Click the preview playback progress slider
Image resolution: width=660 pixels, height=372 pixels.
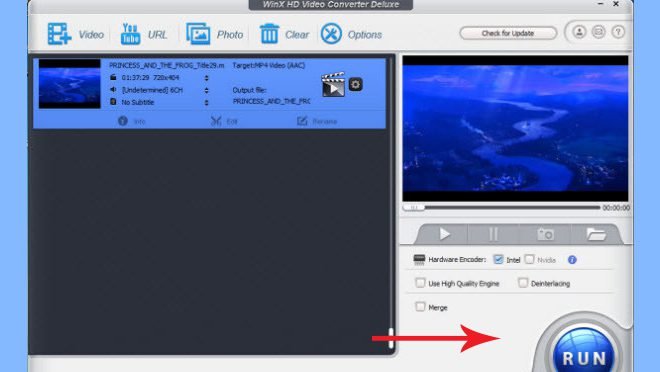(x=501, y=207)
